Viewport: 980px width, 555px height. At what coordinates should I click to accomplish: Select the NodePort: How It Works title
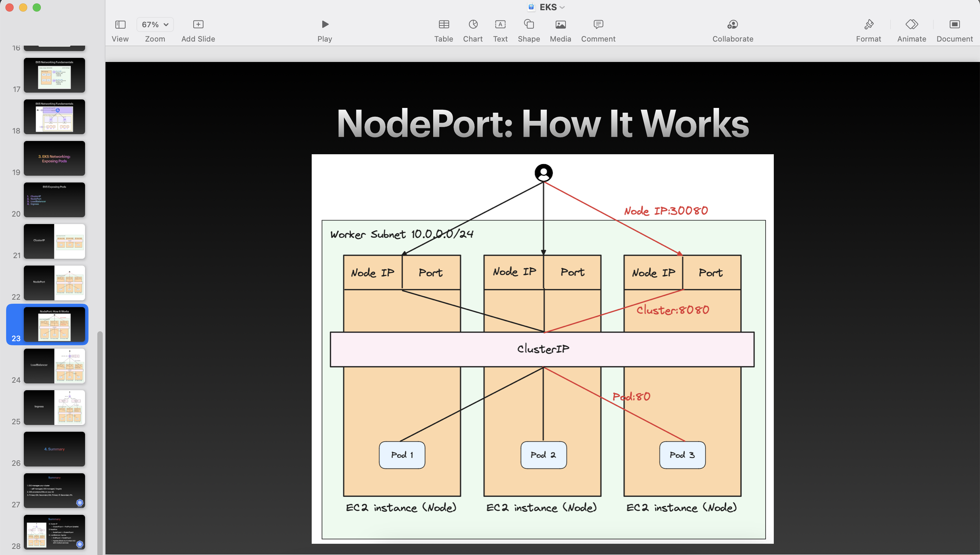(543, 123)
